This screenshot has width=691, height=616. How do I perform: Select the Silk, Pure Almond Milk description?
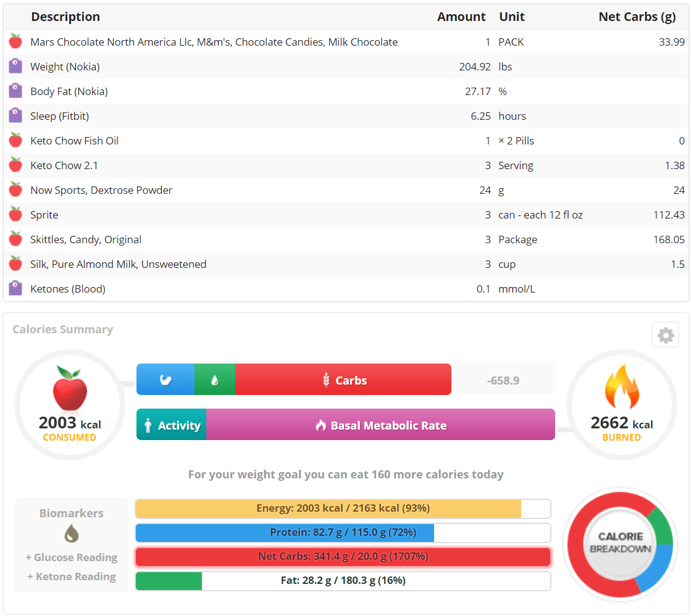[118, 264]
